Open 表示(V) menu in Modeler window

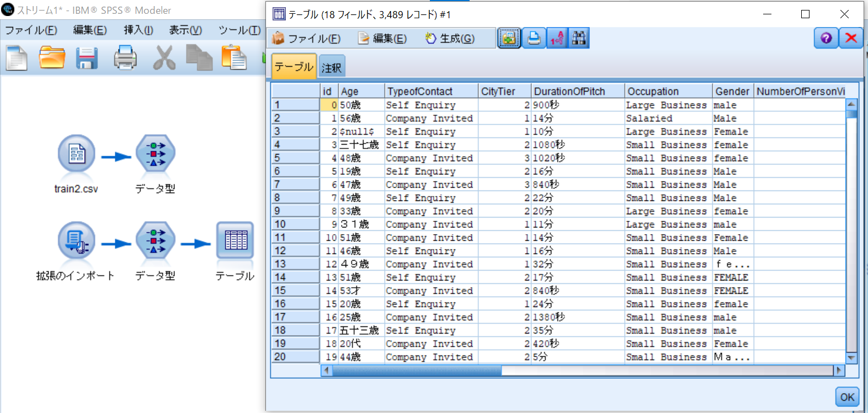(x=185, y=30)
